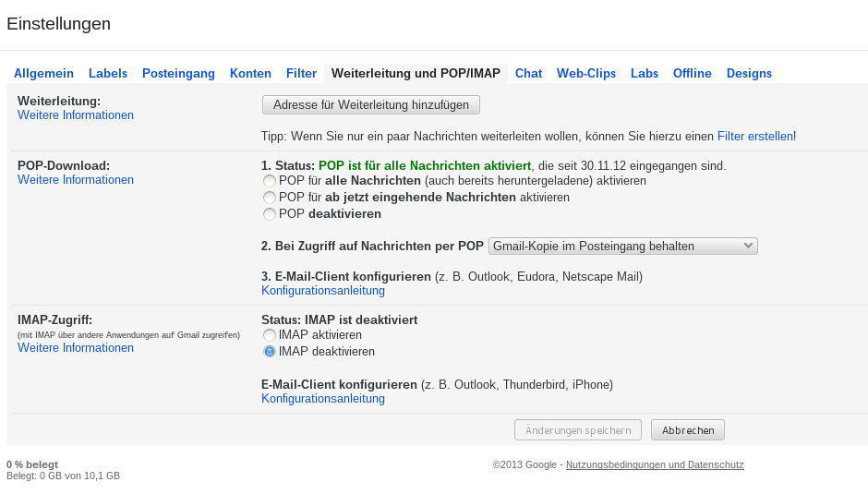Open the Labels settings tab

tap(108, 74)
